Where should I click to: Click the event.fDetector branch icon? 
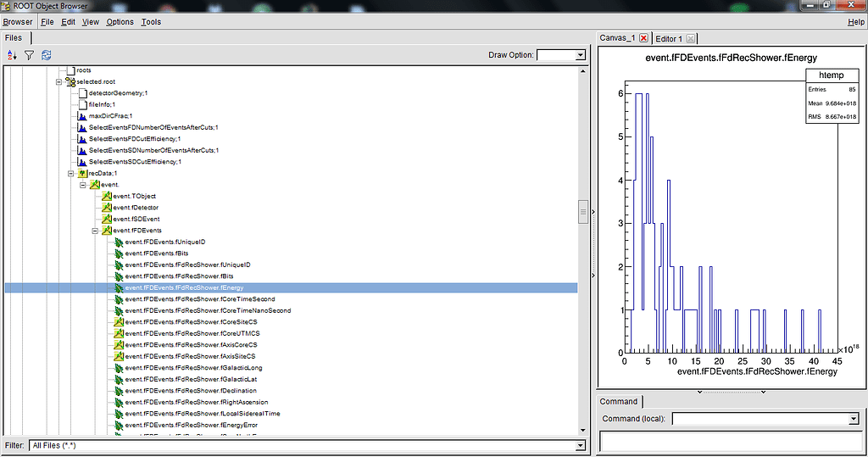coord(107,208)
